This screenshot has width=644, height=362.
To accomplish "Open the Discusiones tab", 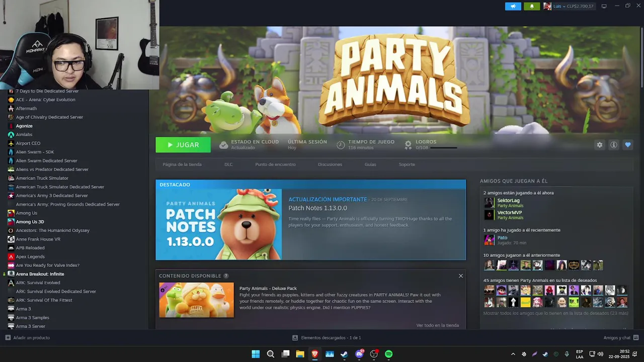I will click(x=330, y=164).
